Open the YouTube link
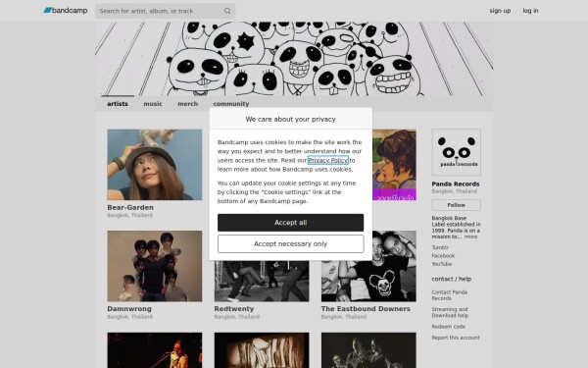This screenshot has height=368, width=588. tap(442, 264)
